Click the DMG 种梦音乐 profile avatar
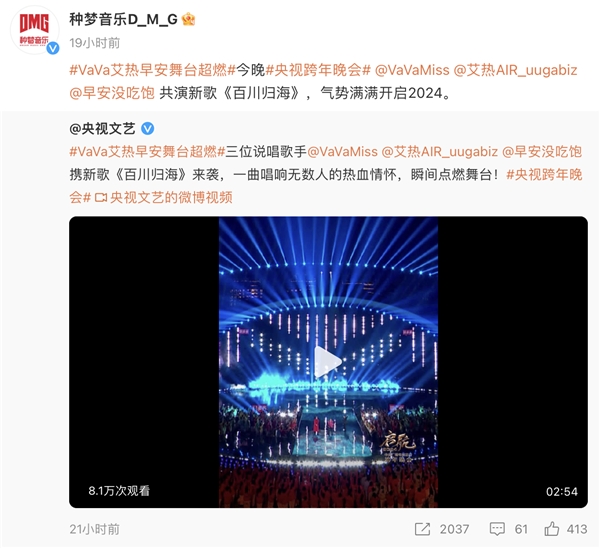Screen dimensions: 600x548 click(34, 30)
